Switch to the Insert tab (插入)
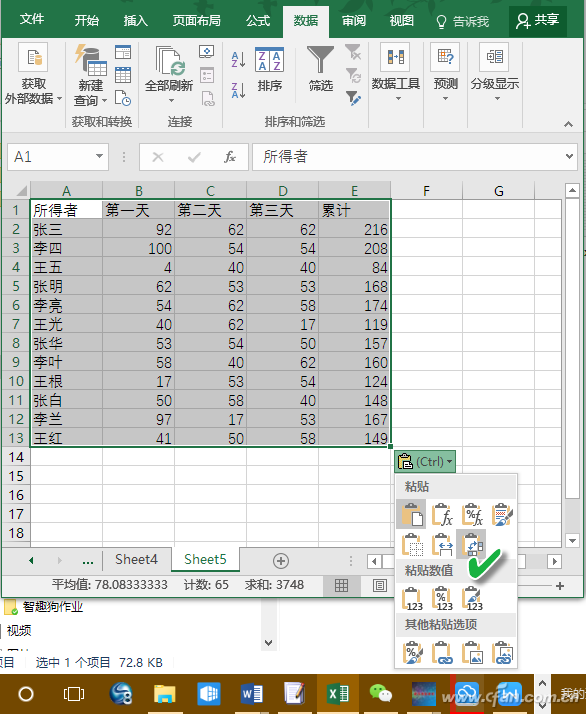This screenshot has height=714, width=586. 135,20
